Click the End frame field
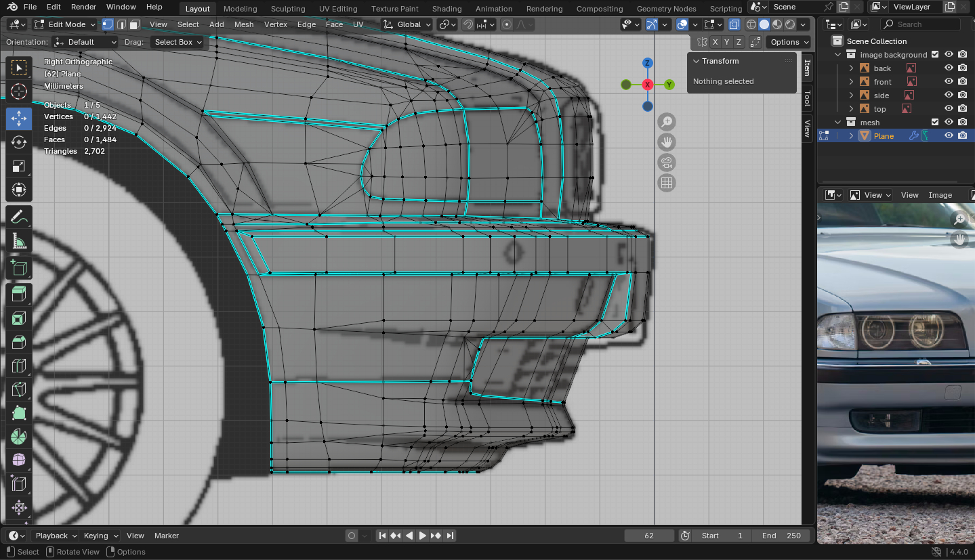975x560 pixels. coord(781,536)
